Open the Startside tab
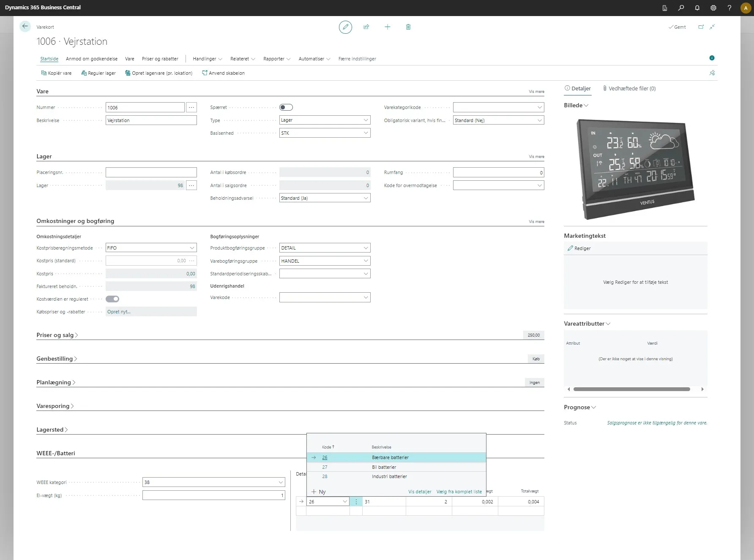The width and height of the screenshot is (754, 560). (x=49, y=59)
